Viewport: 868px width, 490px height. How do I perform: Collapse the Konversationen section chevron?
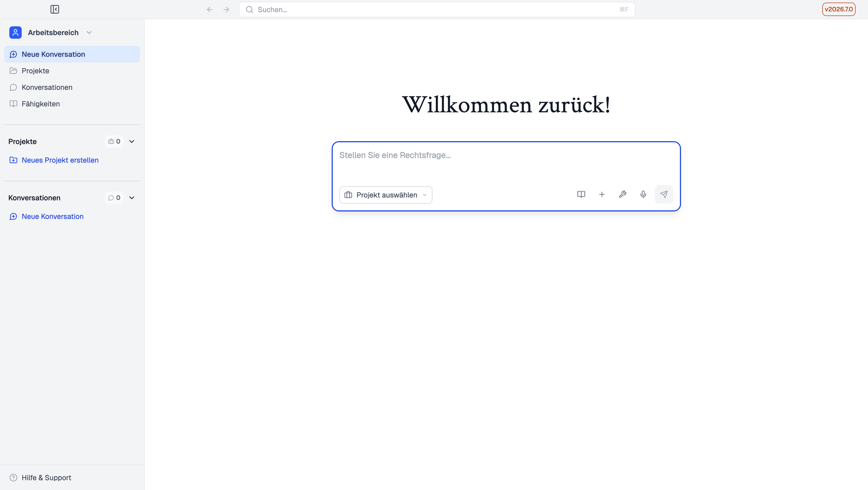pyautogui.click(x=132, y=198)
